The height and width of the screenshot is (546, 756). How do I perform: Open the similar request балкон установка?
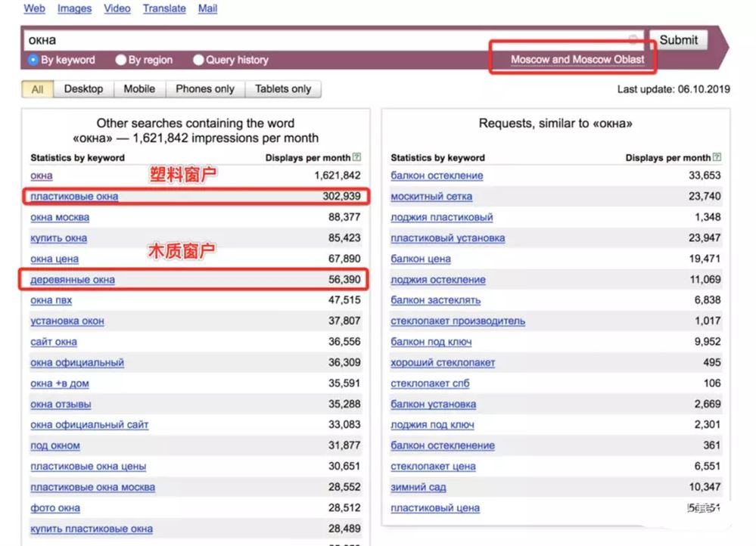[x=434, y=404]
